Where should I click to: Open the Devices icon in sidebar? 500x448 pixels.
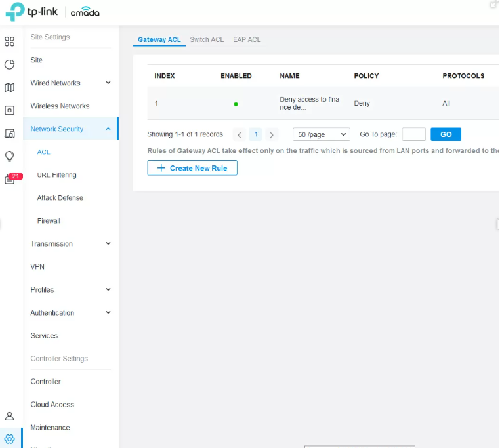pos(9,110)
